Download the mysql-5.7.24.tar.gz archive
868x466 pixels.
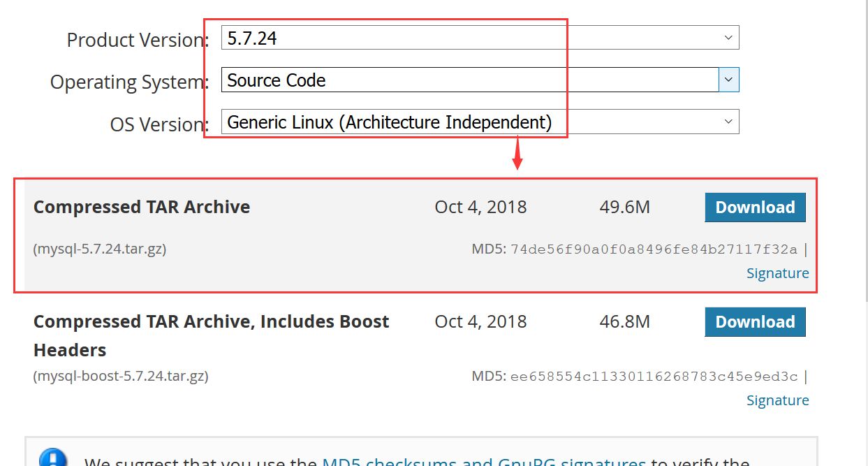pos(755,207)
